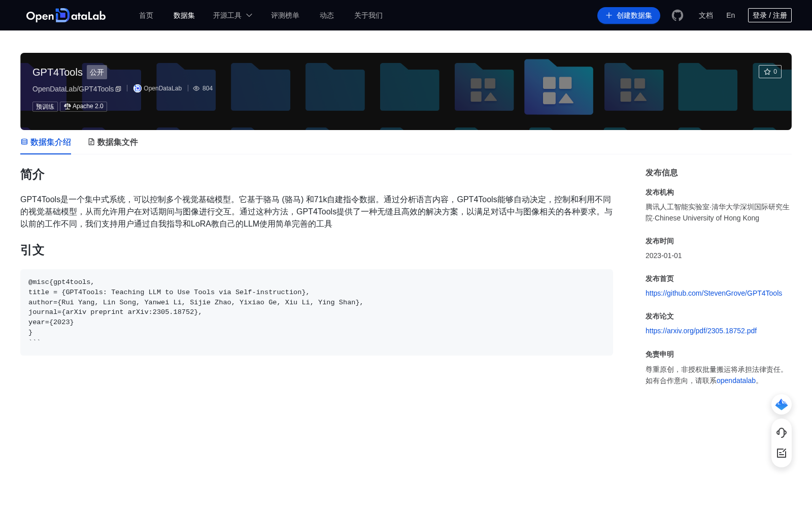This screenshot has width=812, height=508.
Task: Click the 发布首页 label
Action: [x=660, y=279]
